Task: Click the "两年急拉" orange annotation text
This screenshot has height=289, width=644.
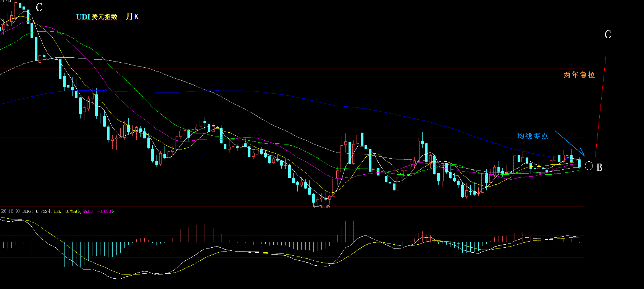Action: 579,75
